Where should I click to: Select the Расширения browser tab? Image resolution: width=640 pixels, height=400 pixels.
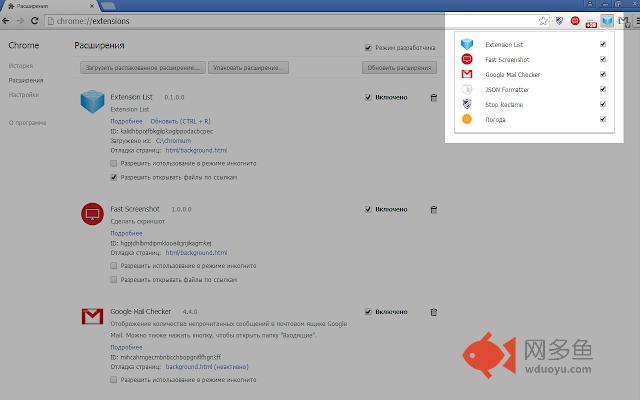pos(49,6)
